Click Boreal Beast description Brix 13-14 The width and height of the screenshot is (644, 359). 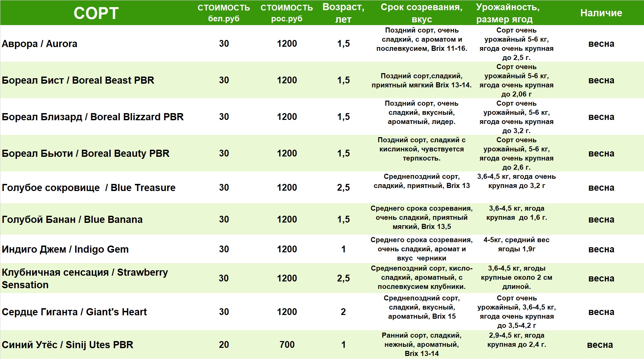click(x=422, y=81)
